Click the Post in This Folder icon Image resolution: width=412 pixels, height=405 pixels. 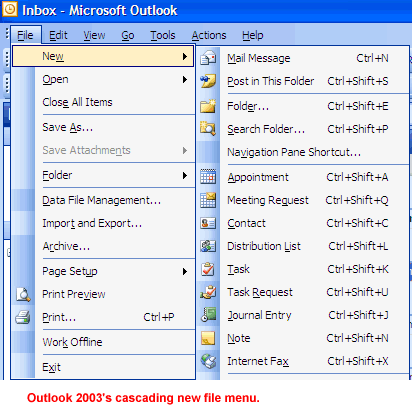pos(208,81)
